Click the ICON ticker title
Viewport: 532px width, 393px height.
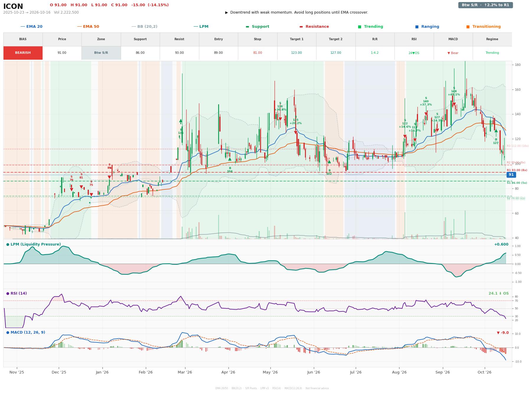13,7
